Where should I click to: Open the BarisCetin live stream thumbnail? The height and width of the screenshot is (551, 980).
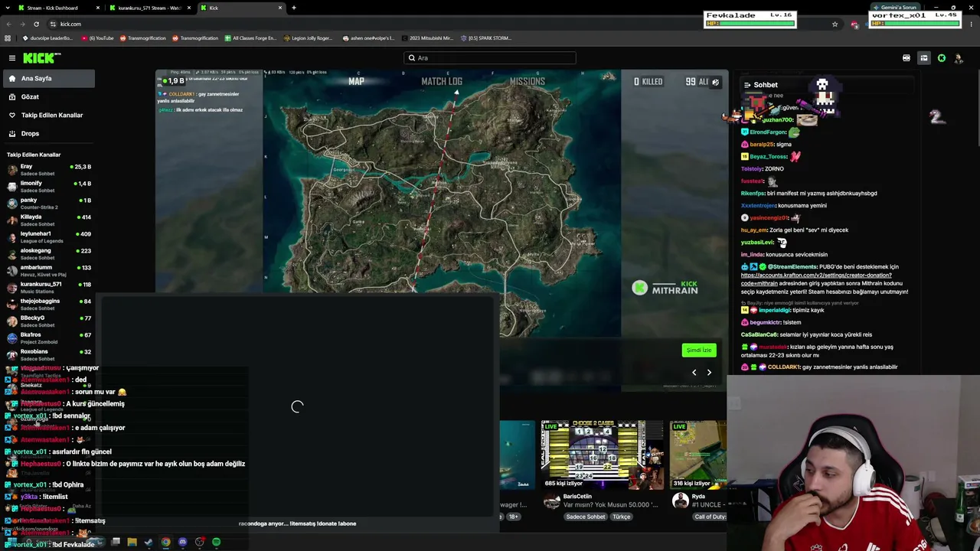coord(603,455)
